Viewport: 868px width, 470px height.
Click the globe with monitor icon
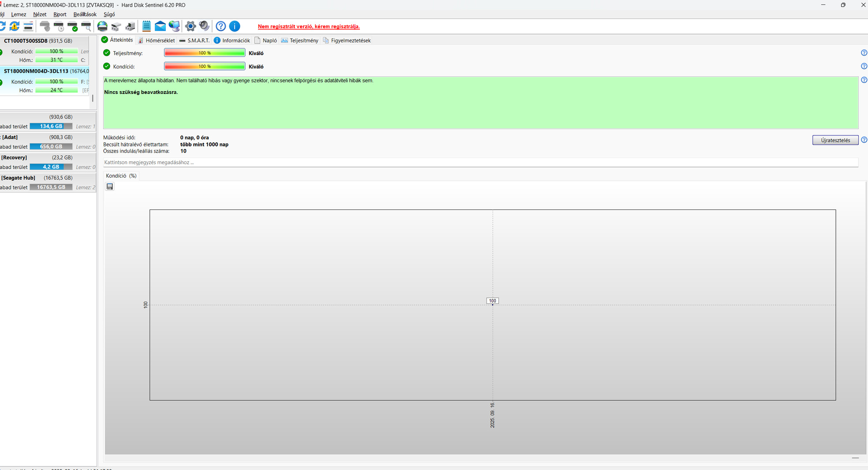(174, 26)
